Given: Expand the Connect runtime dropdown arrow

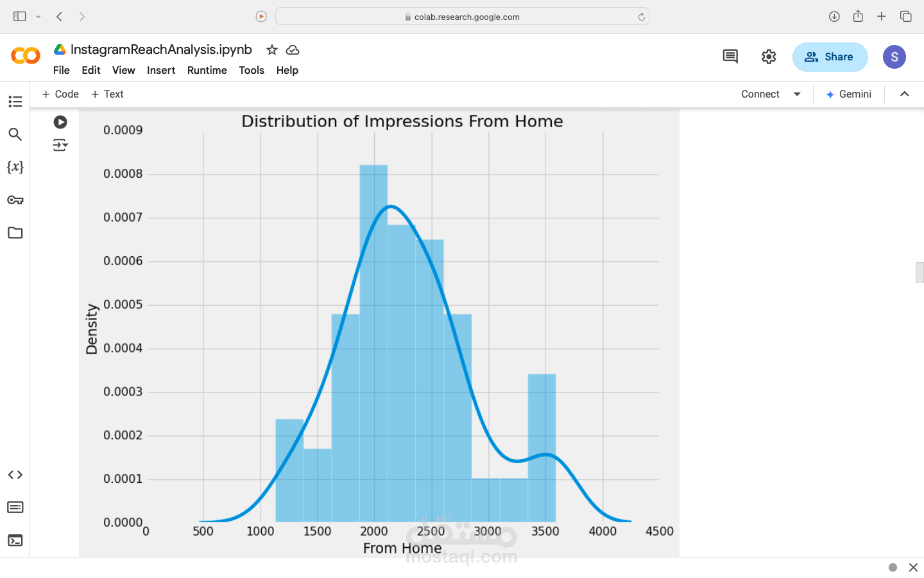Looking at the screenshot, I should point(797,94).
